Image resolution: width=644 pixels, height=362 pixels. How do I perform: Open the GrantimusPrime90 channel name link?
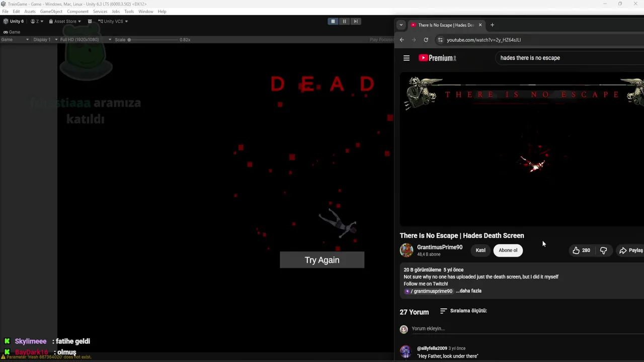coord(440,247)
